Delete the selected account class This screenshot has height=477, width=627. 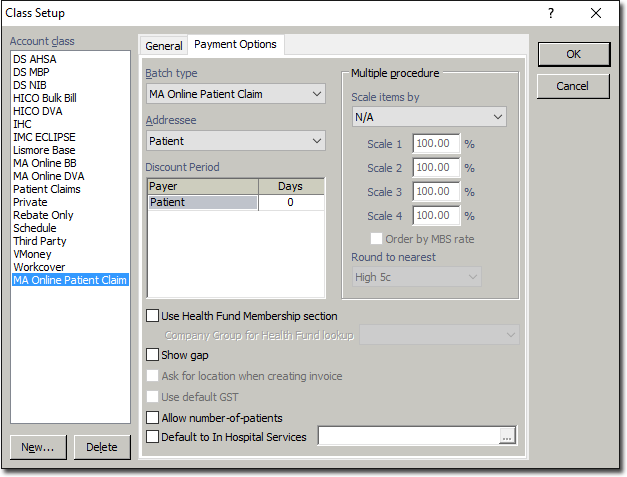tap(102, 447)
